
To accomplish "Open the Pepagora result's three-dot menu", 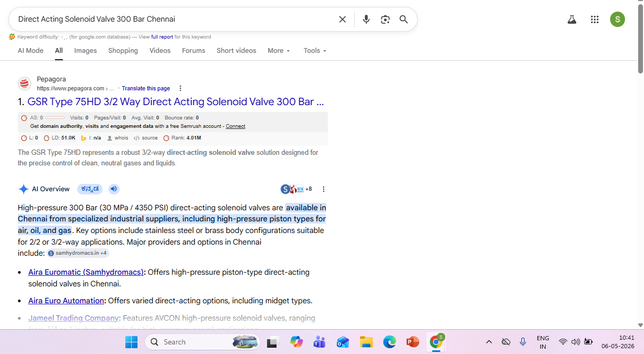I will pos(180,88).
